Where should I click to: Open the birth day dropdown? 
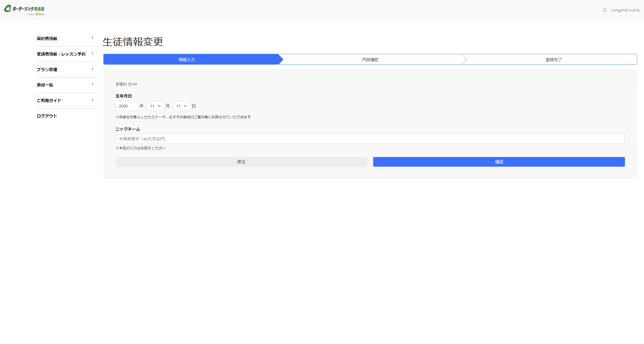point(181,106)
